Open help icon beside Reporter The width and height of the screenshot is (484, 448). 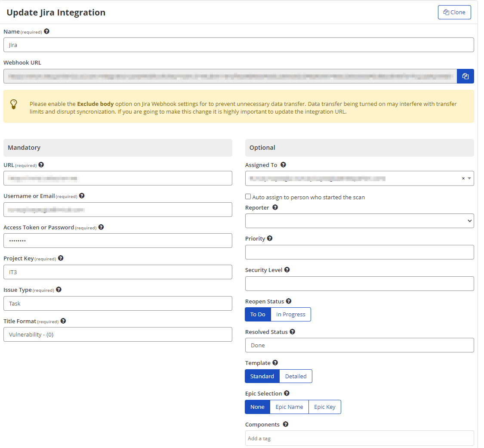275,207
